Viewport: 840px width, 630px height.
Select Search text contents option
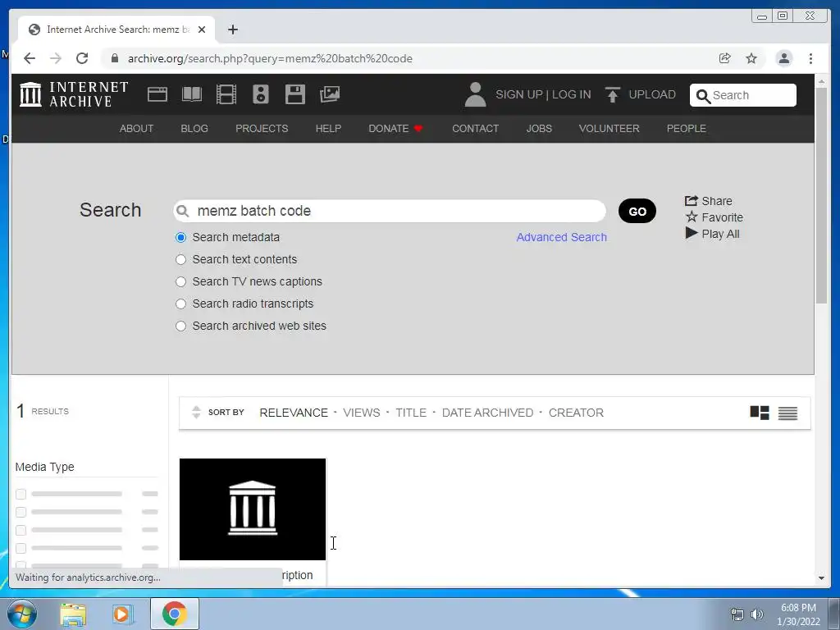[181, 259]
